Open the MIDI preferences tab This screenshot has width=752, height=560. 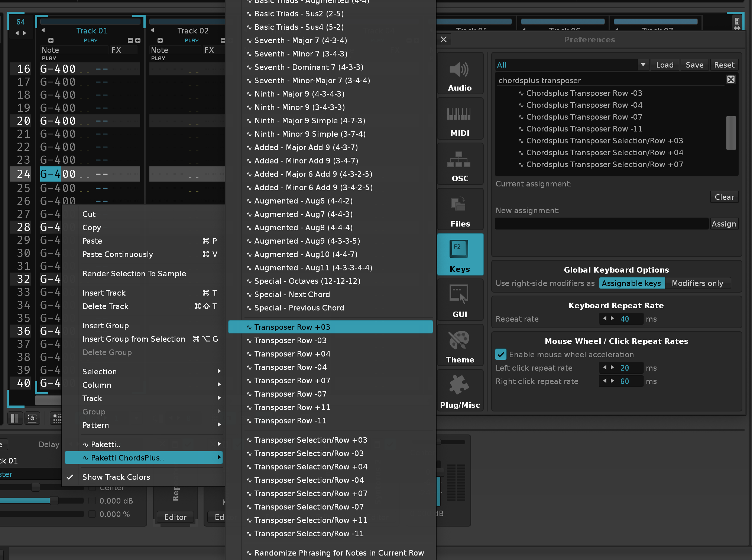[x=460, y=119]
